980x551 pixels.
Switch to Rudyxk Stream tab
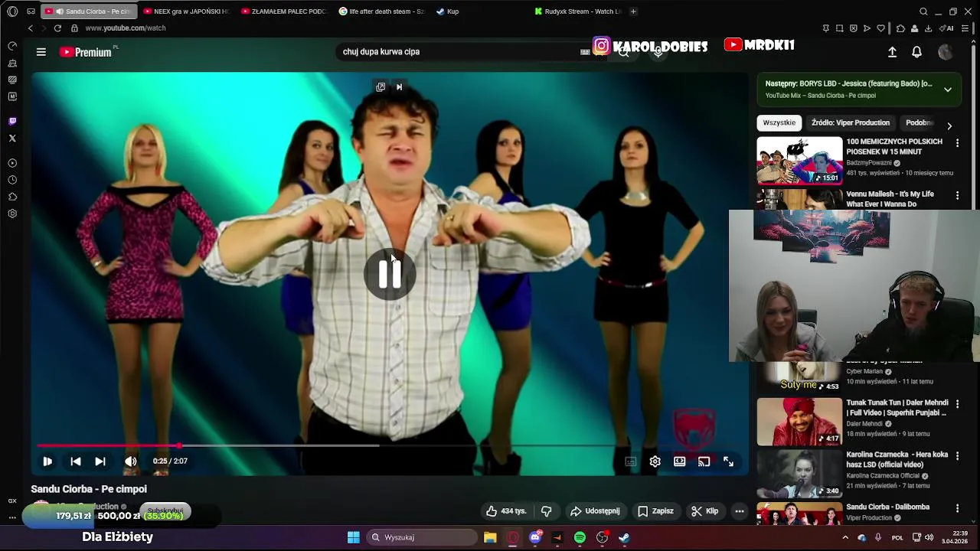point(578,11)
